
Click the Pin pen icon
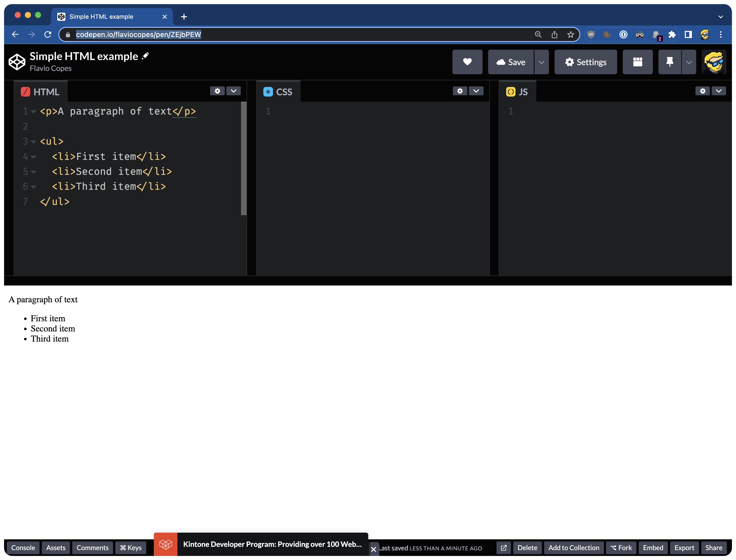669,62
